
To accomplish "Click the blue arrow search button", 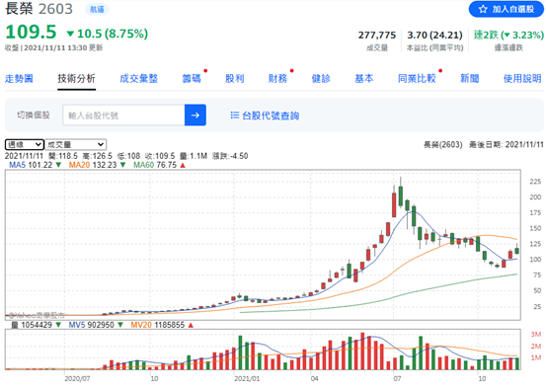I will click(195, 115).
